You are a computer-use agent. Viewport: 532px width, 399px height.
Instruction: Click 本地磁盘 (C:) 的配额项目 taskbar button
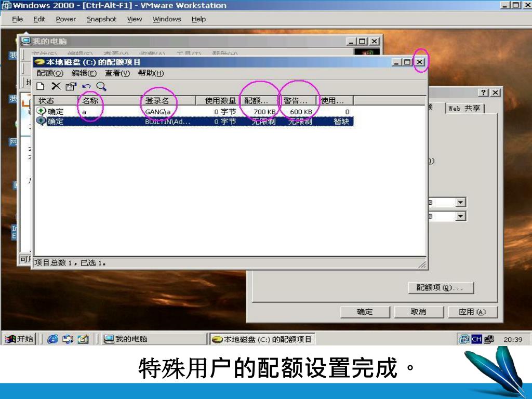(x=262, y=339)
